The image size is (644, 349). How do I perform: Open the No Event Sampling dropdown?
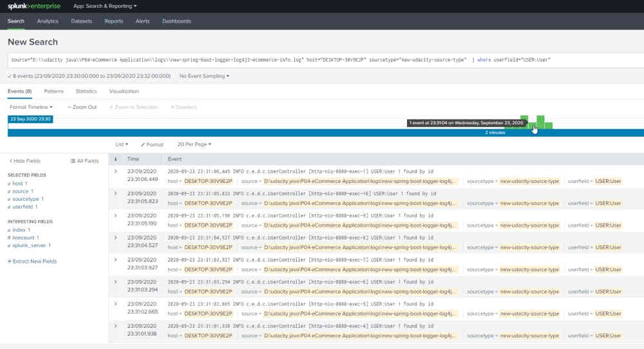coord(204,76)
